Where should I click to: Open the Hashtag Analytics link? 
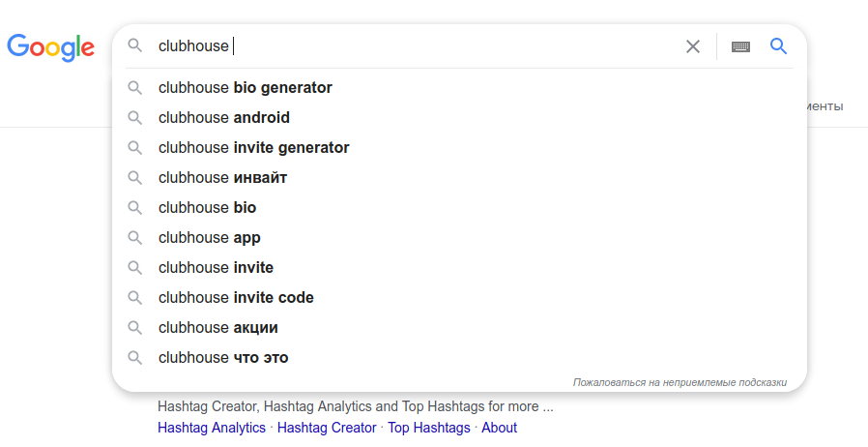point(212,428)
